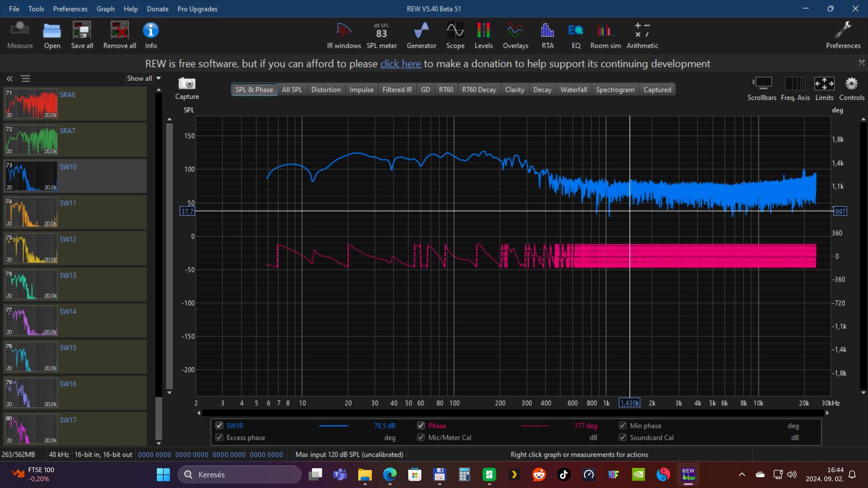The height and width of the screenshot is (488, 868).
Task: Open graph Controls gear icon
Action: pyautogui.click(x=851, y=88)
